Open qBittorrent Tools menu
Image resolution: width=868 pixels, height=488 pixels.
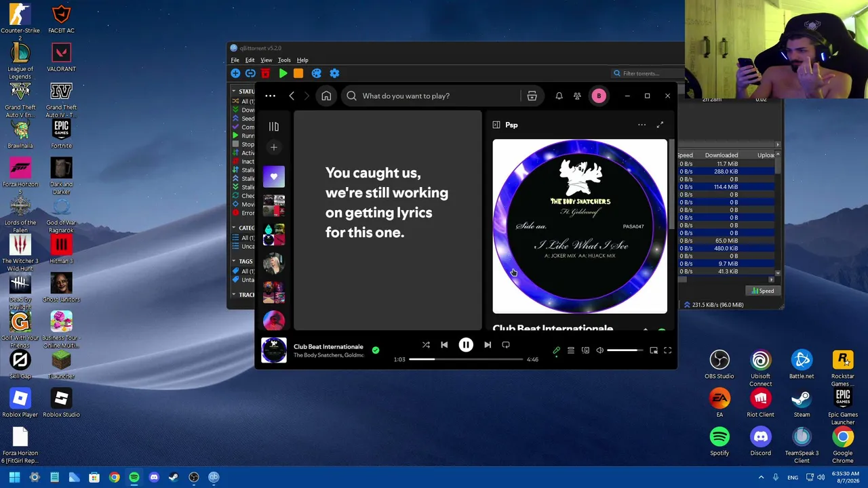[x=284, y=60]
